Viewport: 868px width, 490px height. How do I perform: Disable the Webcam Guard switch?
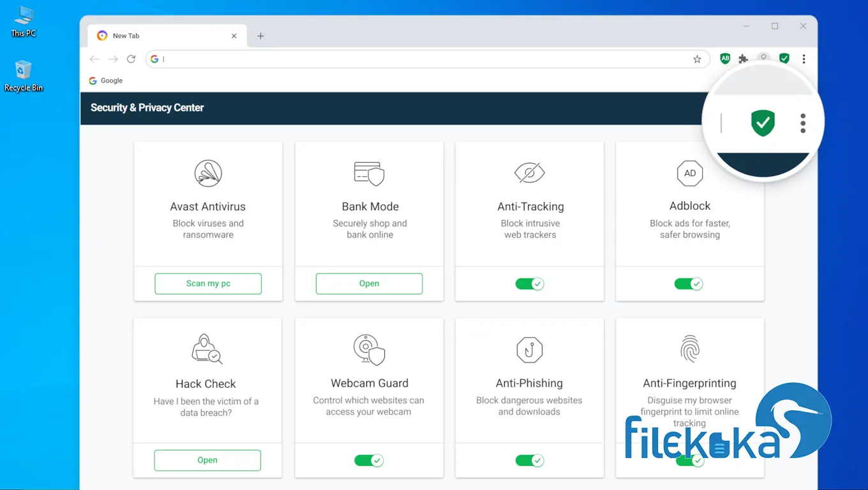click(x=369, y=460)
